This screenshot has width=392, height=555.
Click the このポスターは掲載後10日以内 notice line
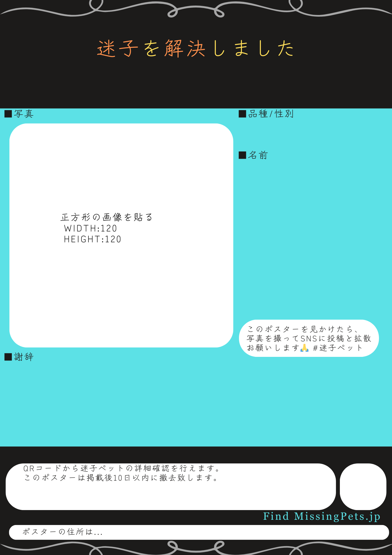[x=121, y=478]
